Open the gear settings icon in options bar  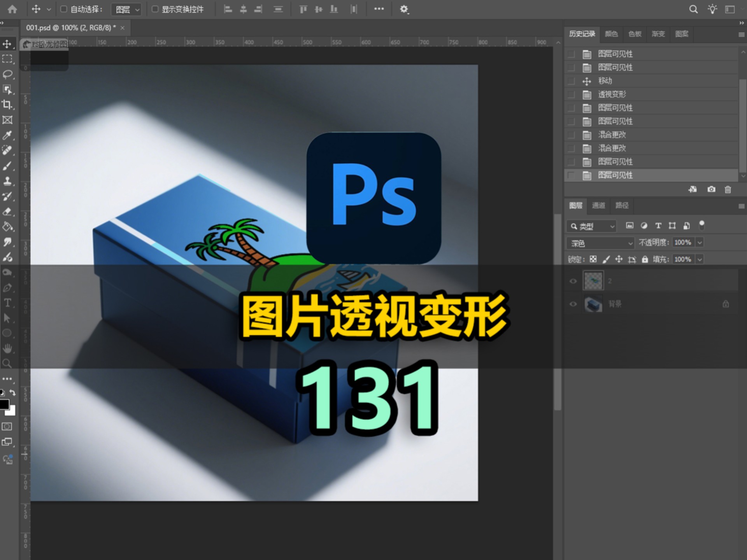coord(404,9)
